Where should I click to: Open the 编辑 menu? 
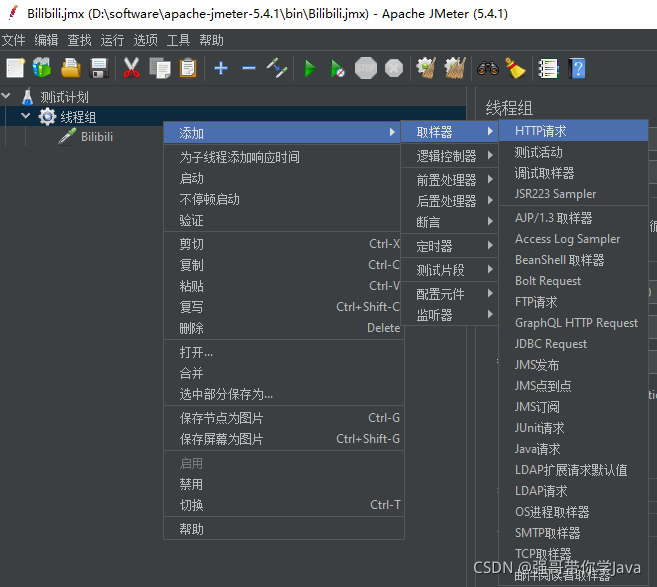[x=46, y=40]
